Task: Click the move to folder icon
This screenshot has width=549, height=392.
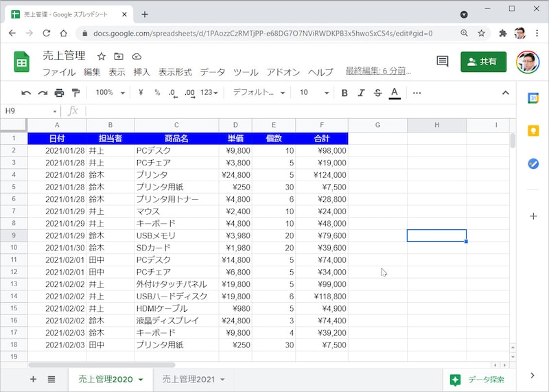Action: (x=119, y=56)
